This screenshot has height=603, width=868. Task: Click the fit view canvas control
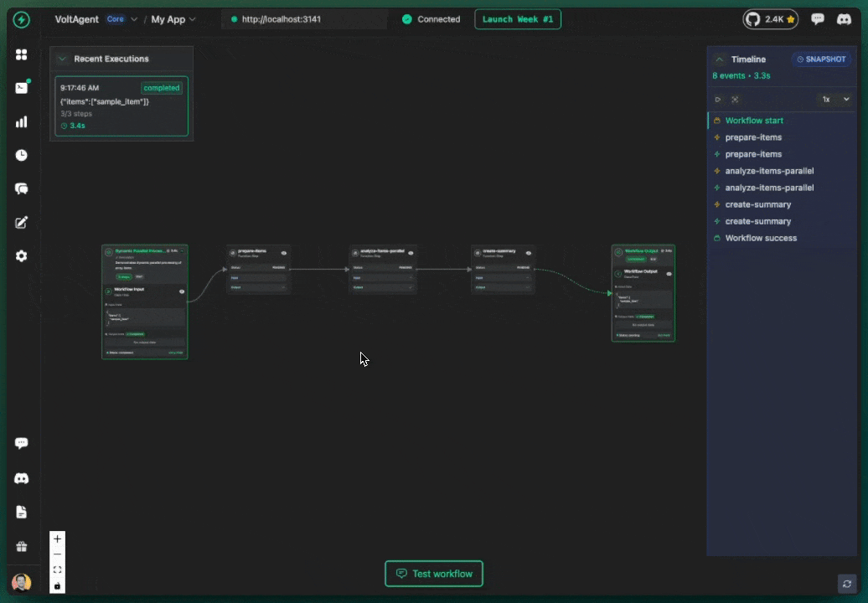(57, 569)
